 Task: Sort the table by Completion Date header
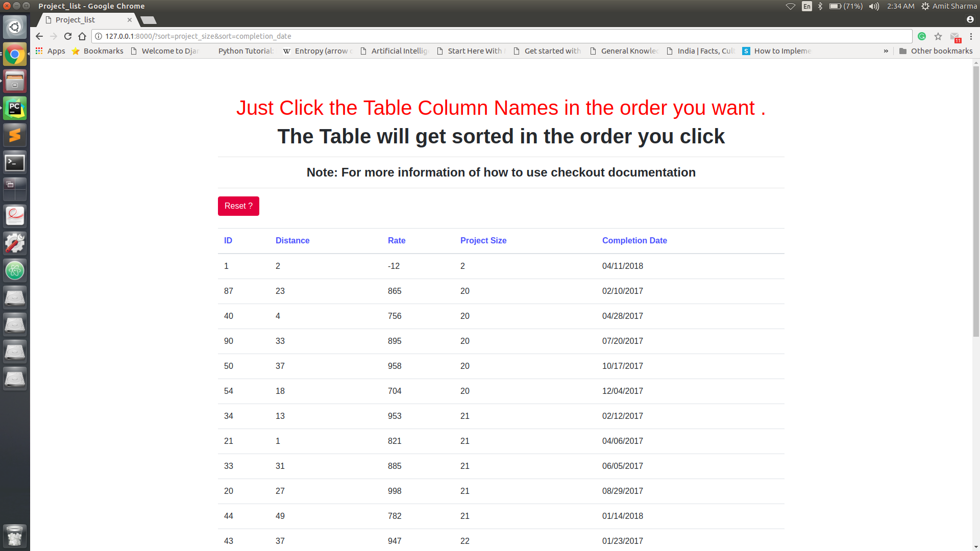634,240
